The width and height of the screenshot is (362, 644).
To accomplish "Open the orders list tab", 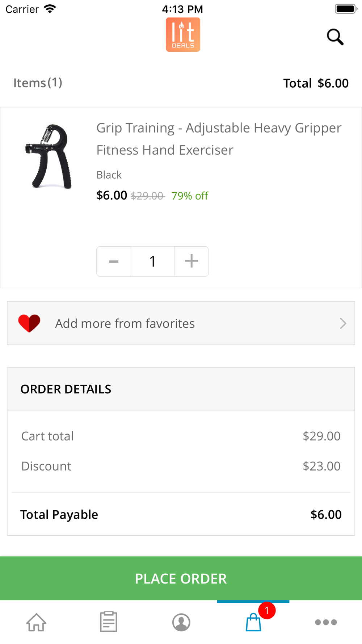I will click(109, 622).
